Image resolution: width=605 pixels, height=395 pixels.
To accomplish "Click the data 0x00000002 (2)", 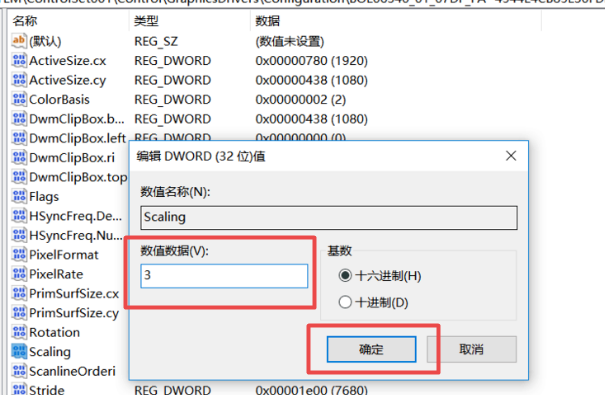I will [x=301, y=100].
